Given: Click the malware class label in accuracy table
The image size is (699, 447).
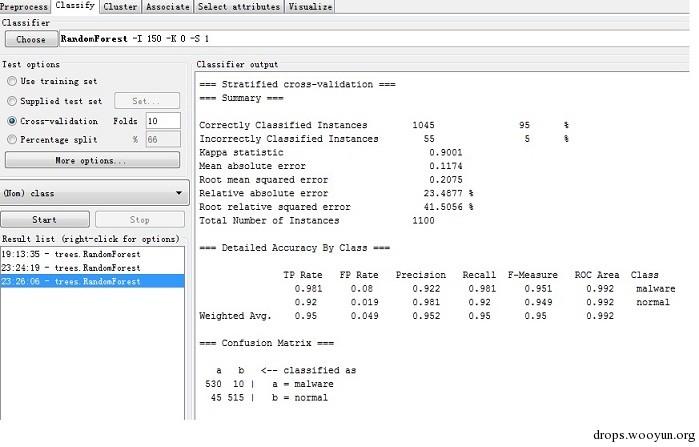Looking at the screenshot, I should point(655,289).
